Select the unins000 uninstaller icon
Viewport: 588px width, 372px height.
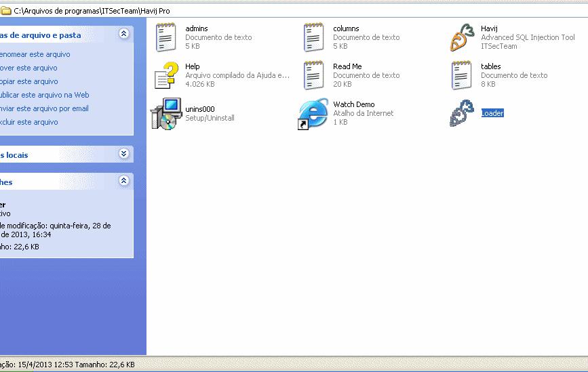[x=166, y=114]
